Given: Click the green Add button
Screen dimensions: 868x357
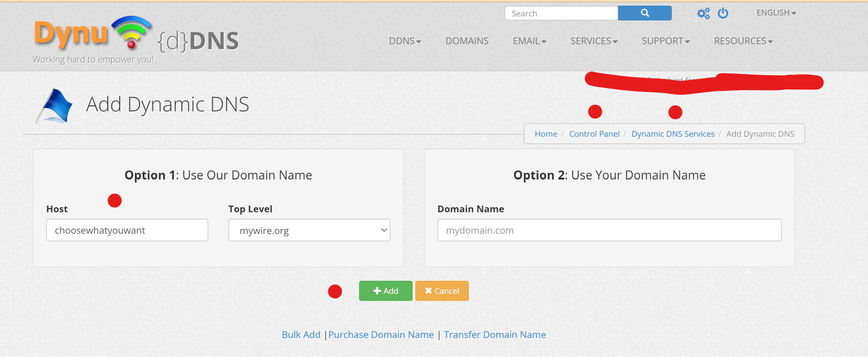Looking at the screenshot, I should click(x=386, y=291).
